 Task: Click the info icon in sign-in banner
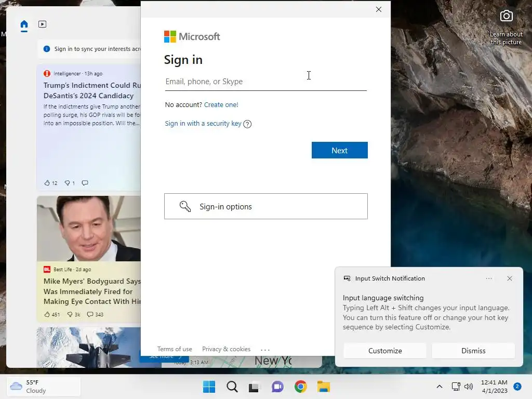point(47,49)
